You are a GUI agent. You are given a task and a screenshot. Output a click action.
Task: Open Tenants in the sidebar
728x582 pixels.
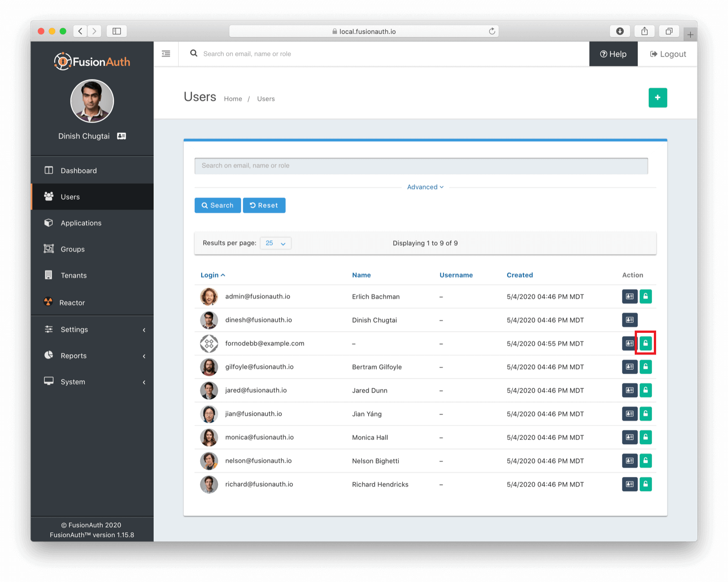pyautogui.click(x=92, y=276)
